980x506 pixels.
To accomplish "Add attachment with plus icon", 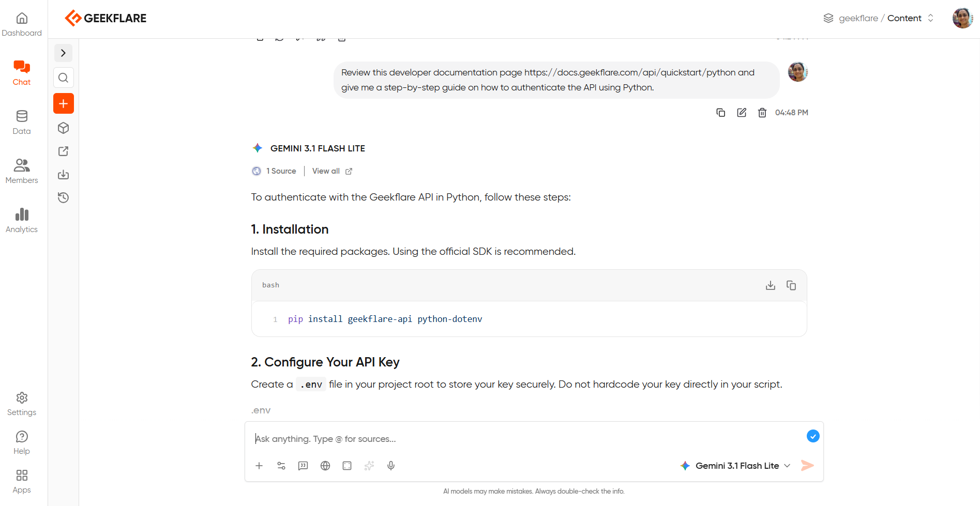I will [x=259, y=466].
